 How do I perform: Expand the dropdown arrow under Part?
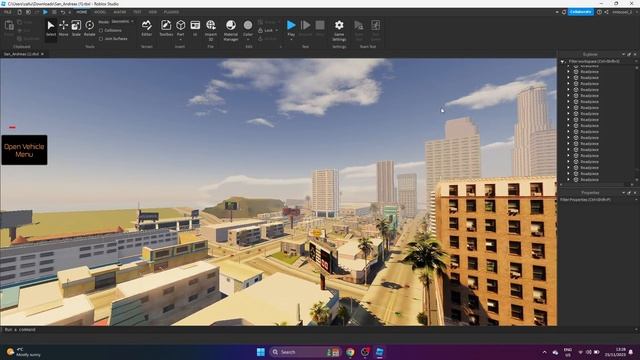pos(180,40)
